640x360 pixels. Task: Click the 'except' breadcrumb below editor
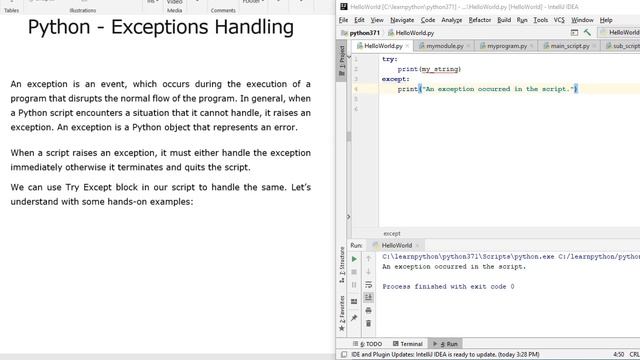click(392, 233)
